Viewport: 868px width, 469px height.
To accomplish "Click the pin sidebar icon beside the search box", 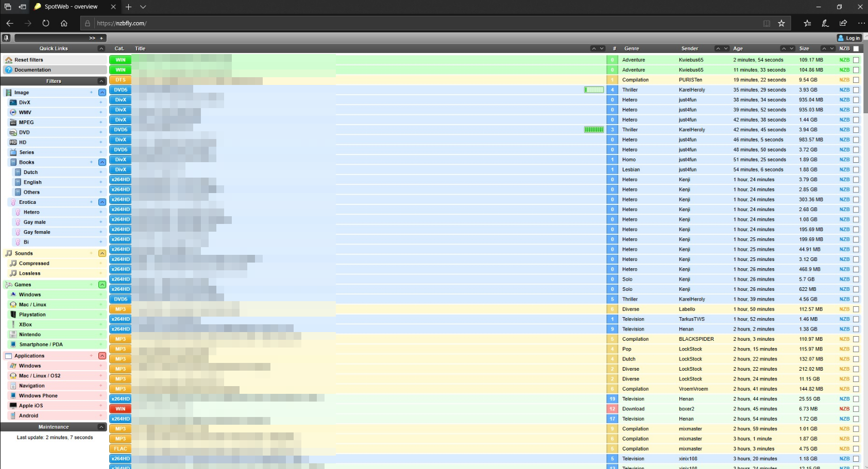I will click(x=6, y=38).
